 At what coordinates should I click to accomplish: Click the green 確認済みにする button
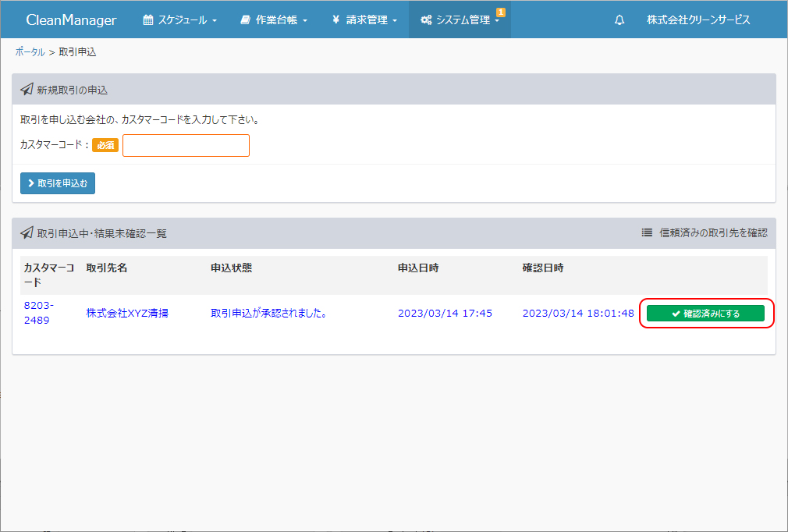705,314
